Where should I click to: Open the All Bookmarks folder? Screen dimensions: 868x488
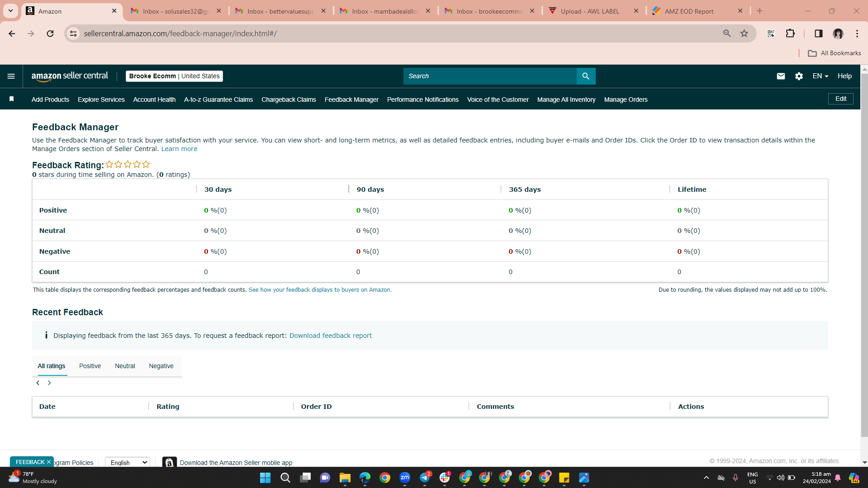pos(835,53)
